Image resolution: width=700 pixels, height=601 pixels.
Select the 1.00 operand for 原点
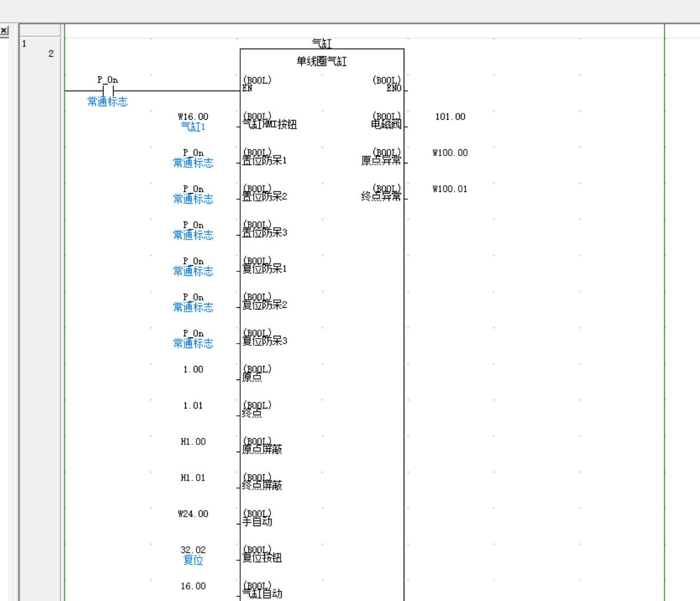pos(193,369)
